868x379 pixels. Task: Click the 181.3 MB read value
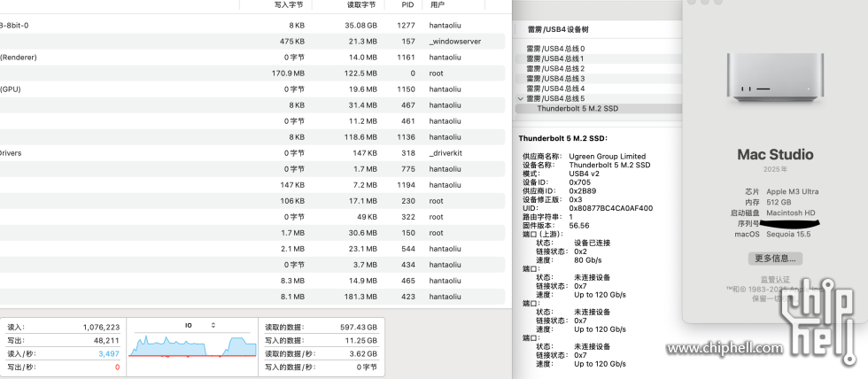361,298
